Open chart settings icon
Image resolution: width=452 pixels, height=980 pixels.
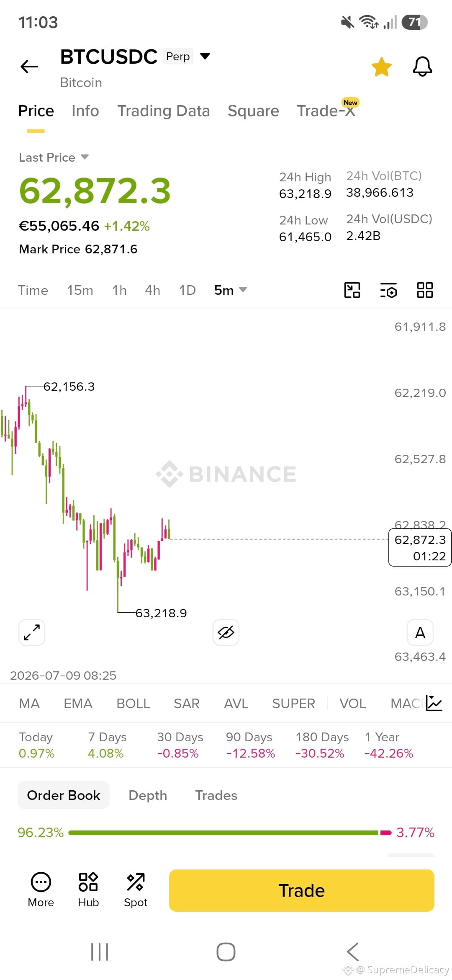coord(388,290)
